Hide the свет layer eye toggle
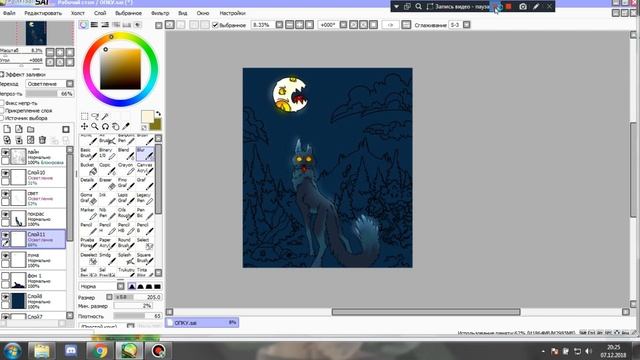 click(x=5, y=193)
